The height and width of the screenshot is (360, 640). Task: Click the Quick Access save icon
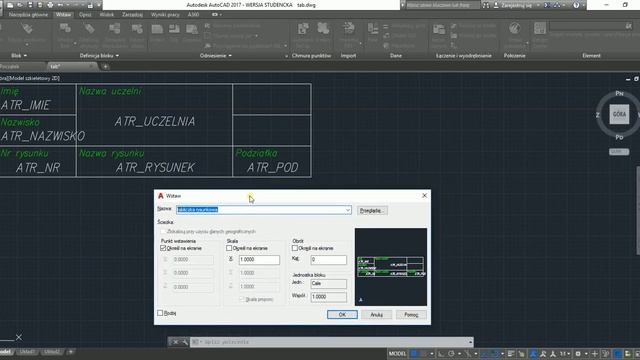click(x=30, y=5)
